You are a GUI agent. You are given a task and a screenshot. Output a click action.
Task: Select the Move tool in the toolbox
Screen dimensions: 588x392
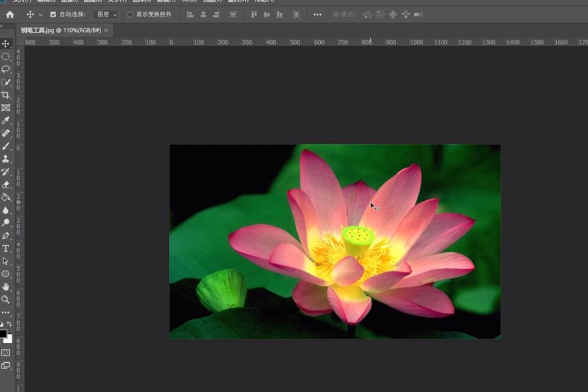[5, 43]
